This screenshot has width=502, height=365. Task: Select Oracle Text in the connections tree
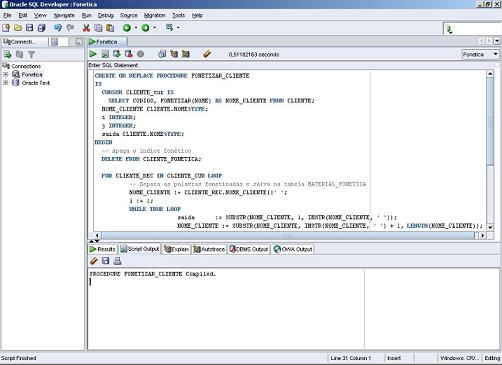(36, 83)
